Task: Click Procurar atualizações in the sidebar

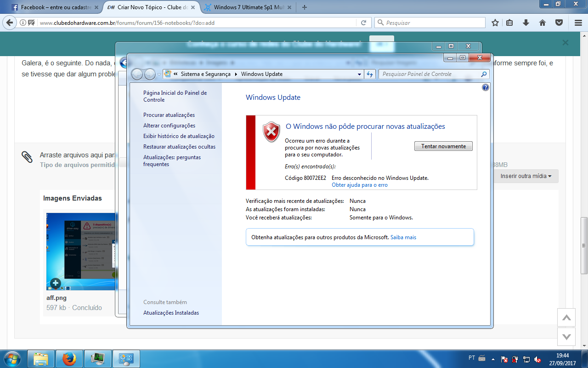Action: click(x=169, y=115)
